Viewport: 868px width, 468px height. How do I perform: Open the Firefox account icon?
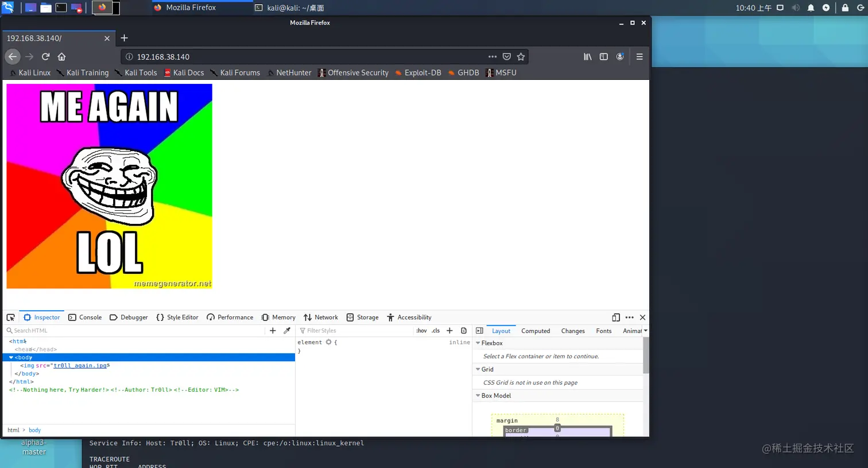(620, 56)
